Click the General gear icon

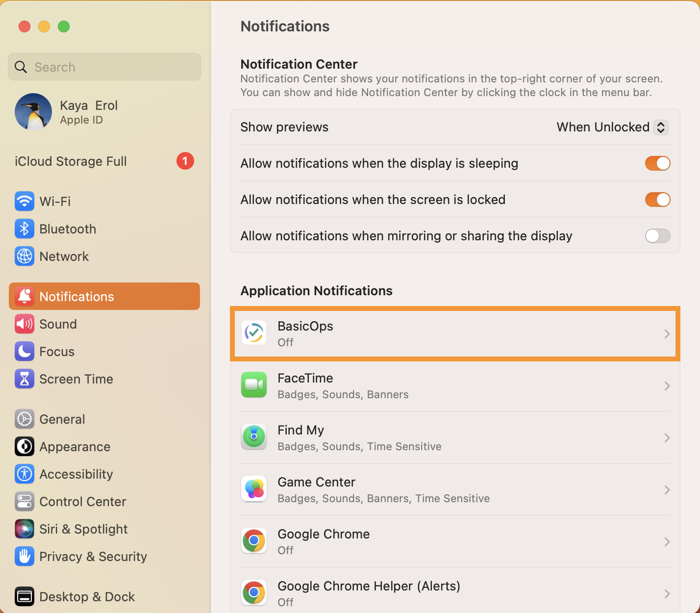coord(25,419)
